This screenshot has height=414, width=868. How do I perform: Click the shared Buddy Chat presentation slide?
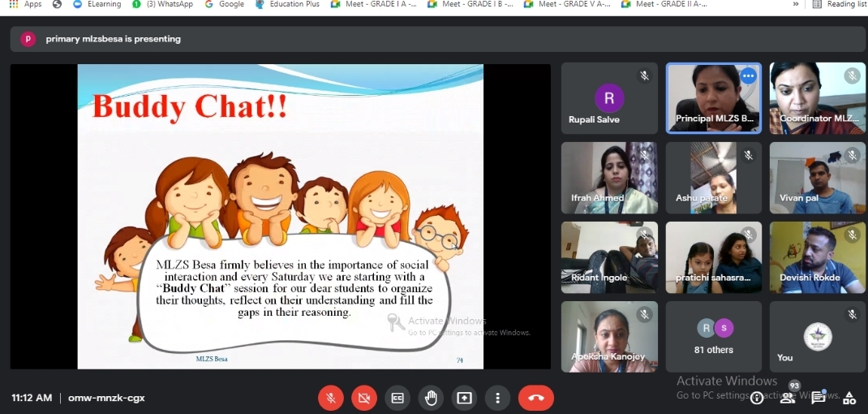pos(280,217)
